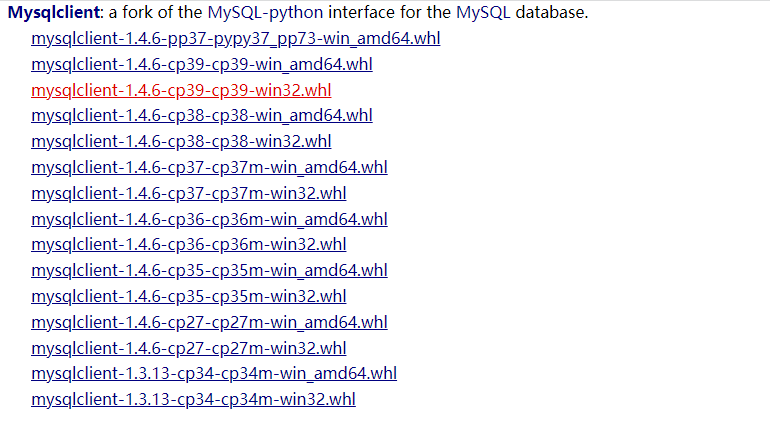
Task: Download mysqlclient-1.4.6 cp38 win_amd64 wheel
Action: point(202,116)
